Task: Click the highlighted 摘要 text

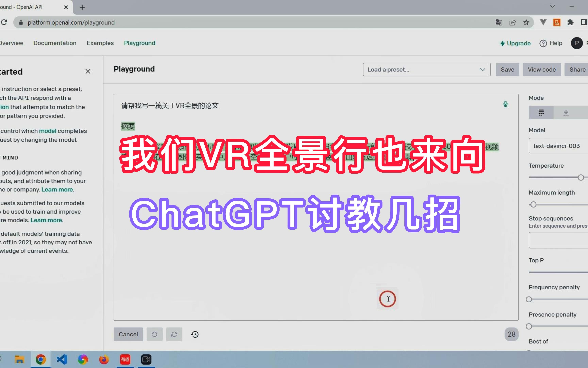Action: pos(128,126)
